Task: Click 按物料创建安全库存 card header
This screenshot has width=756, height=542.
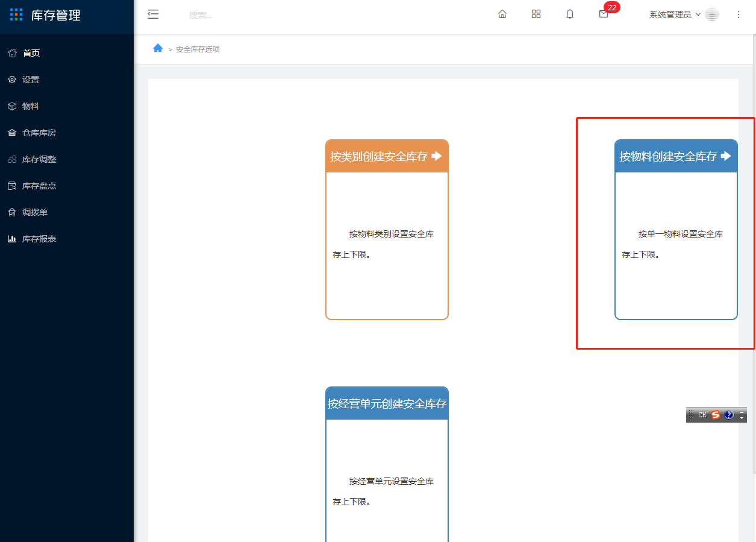Action: pos(676,156)
